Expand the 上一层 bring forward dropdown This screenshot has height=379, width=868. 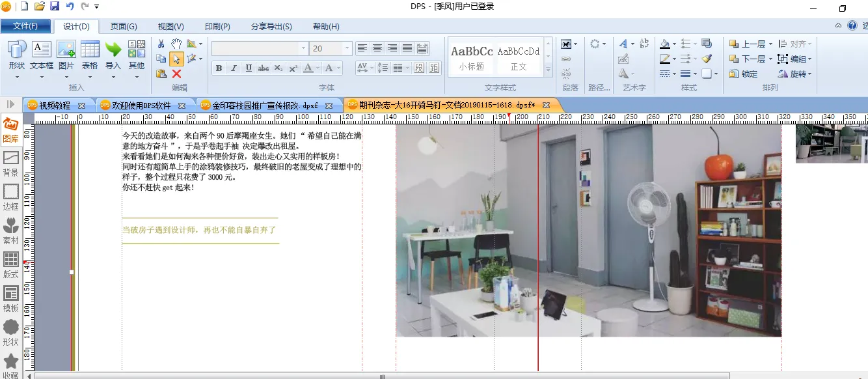[770, 44]
